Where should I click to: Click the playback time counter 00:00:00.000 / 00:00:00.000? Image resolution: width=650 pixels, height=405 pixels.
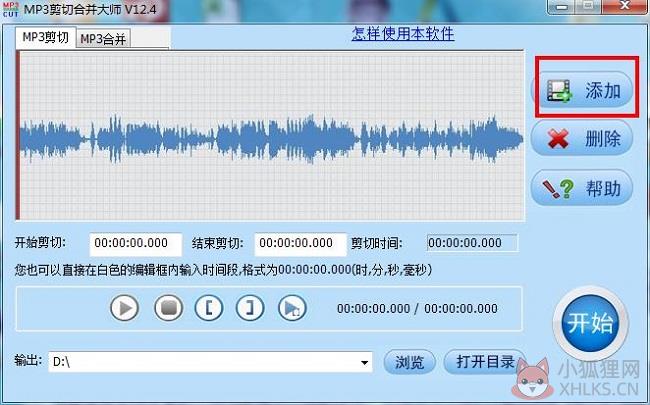click(417, 309)
